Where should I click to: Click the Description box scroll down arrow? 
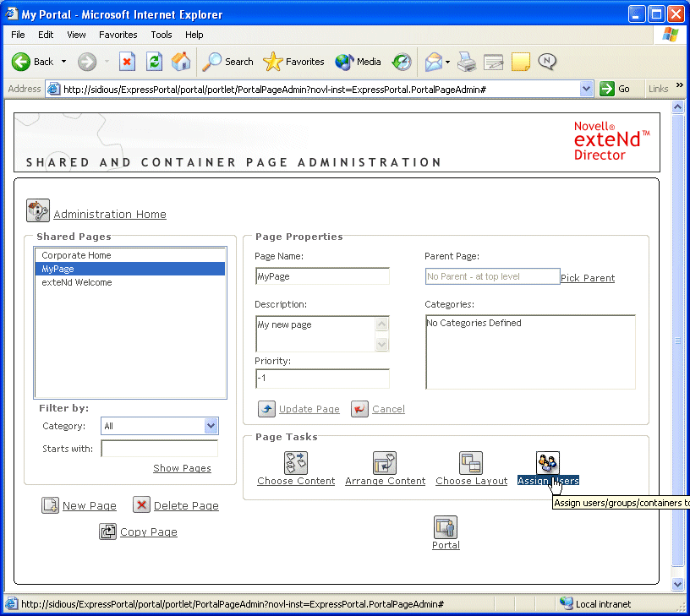pos(381,344)
